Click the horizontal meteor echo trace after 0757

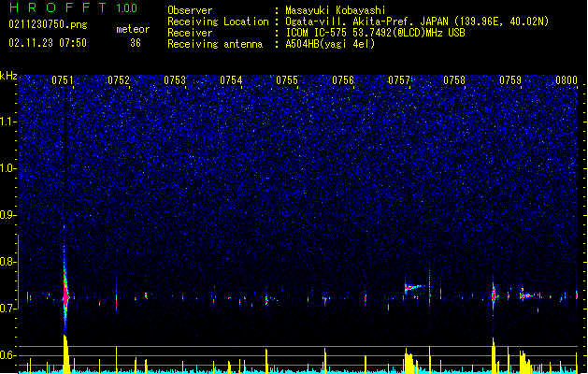click(x=414, y=288)
